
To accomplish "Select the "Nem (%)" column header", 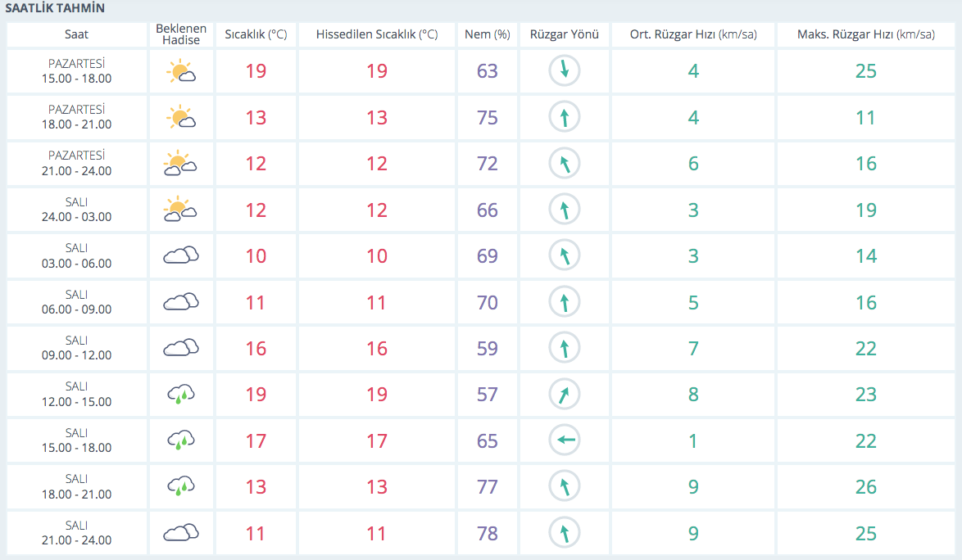I will pos(487,34).
